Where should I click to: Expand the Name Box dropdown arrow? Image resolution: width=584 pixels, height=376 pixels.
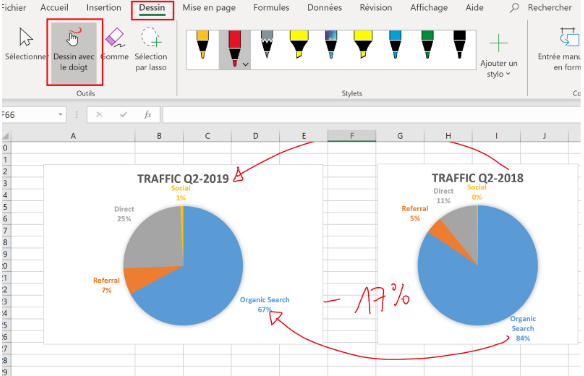60,115
